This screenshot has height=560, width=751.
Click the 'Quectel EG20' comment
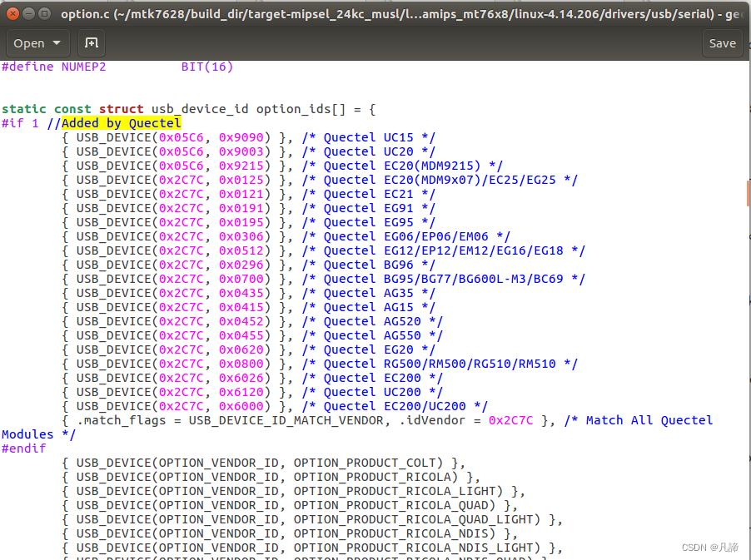click(368, 349)
